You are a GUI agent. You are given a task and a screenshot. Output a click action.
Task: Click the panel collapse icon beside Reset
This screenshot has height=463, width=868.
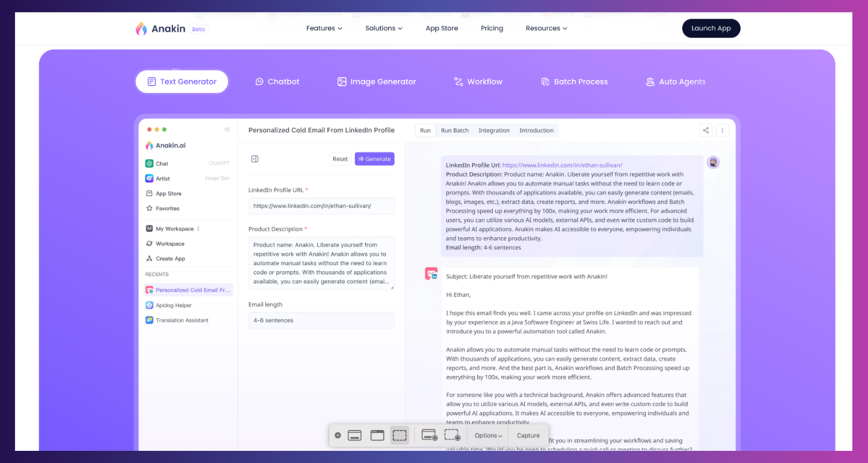pyautogui.click(x=255, y=158)
